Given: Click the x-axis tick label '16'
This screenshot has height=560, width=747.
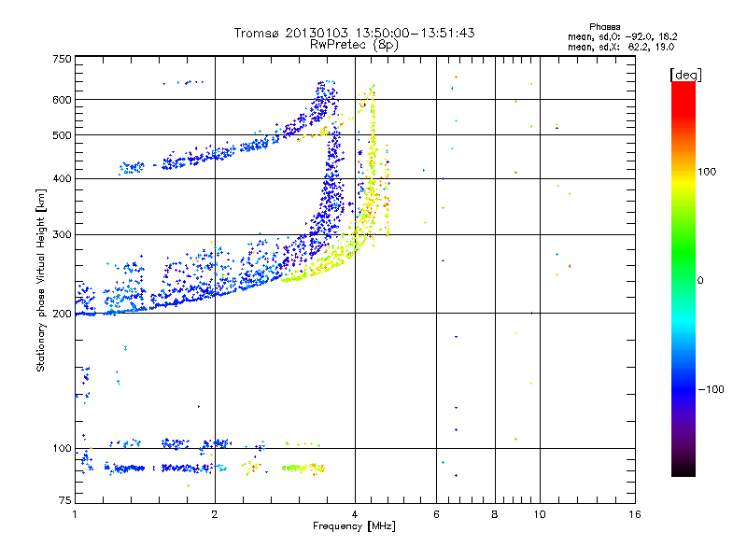Looking at the screenshot, I should pyautogui.click(x=635, y=514).
